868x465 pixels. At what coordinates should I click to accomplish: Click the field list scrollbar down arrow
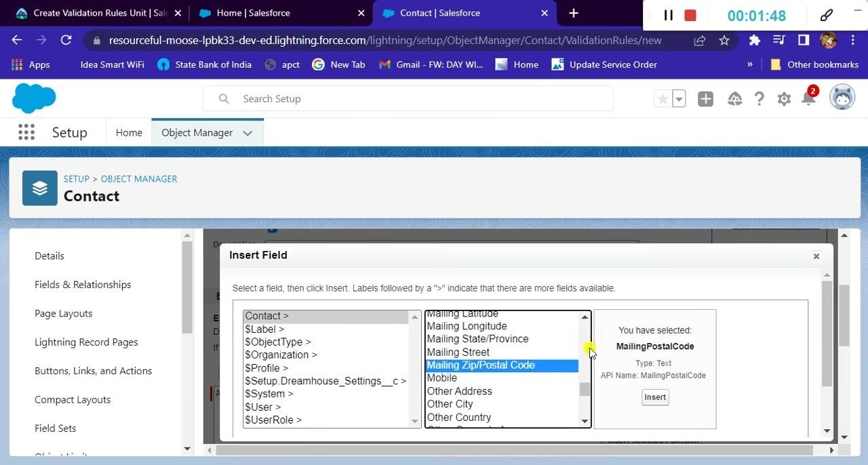point(585,422)
